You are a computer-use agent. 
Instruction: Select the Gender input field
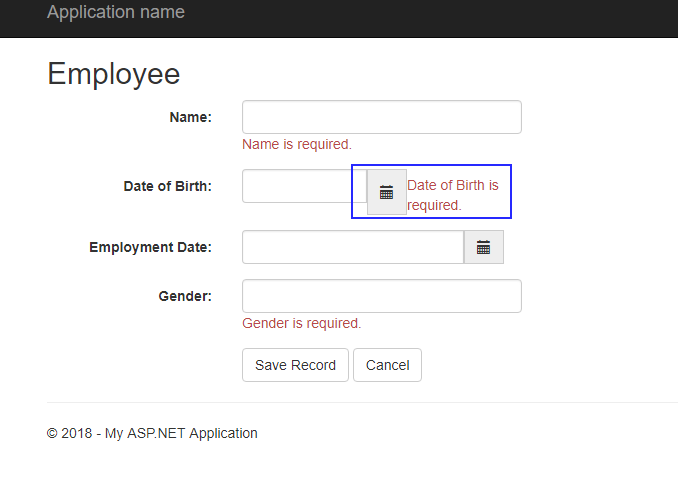(x=382, y=296)
